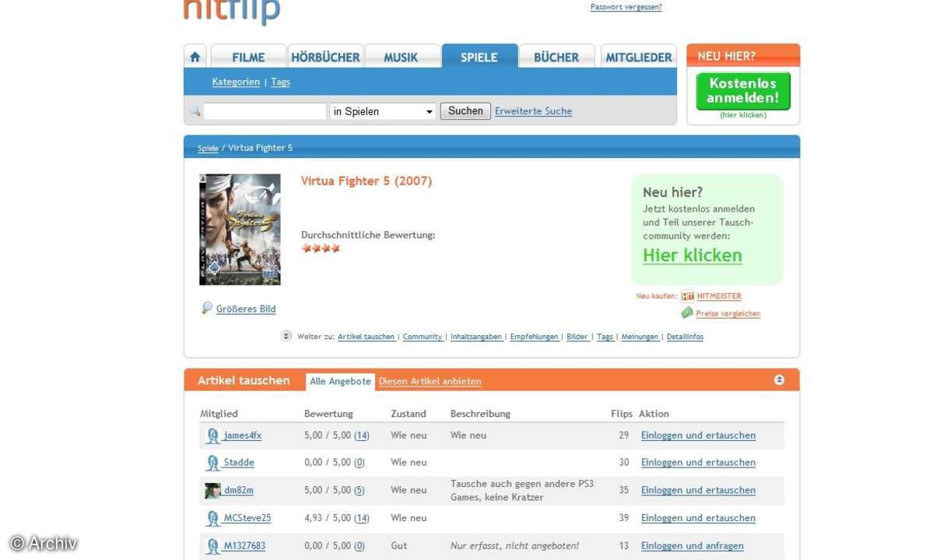Open james4fx rating count (14)
The width and height of the screenshot is (933, 560).
pyautogui.click(x=362, y=436)
